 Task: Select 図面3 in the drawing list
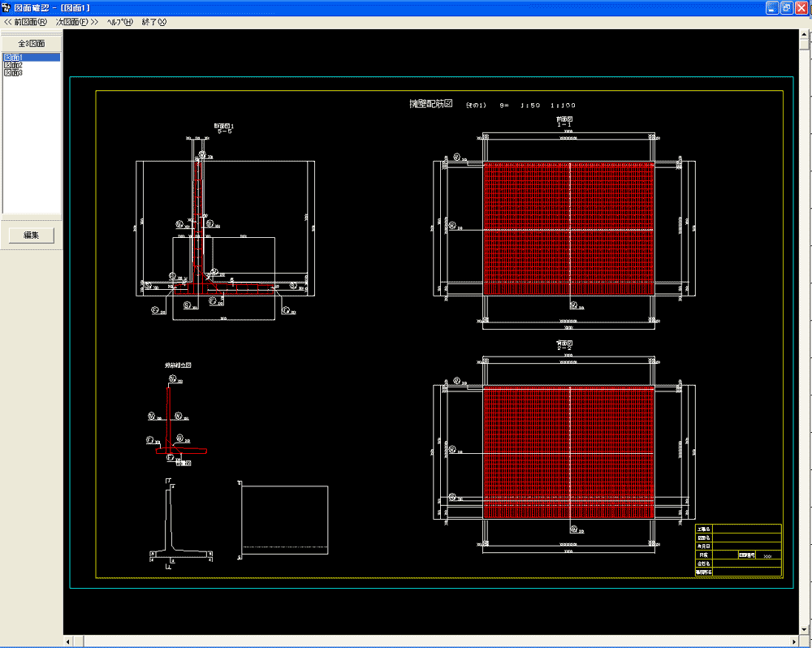click(x=13, y=72)
